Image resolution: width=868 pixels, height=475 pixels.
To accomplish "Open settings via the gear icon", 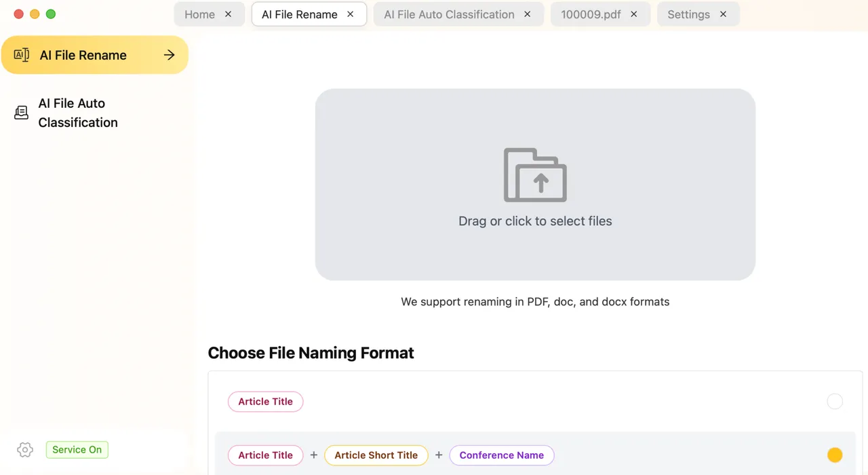I will [x=25, y=449].
